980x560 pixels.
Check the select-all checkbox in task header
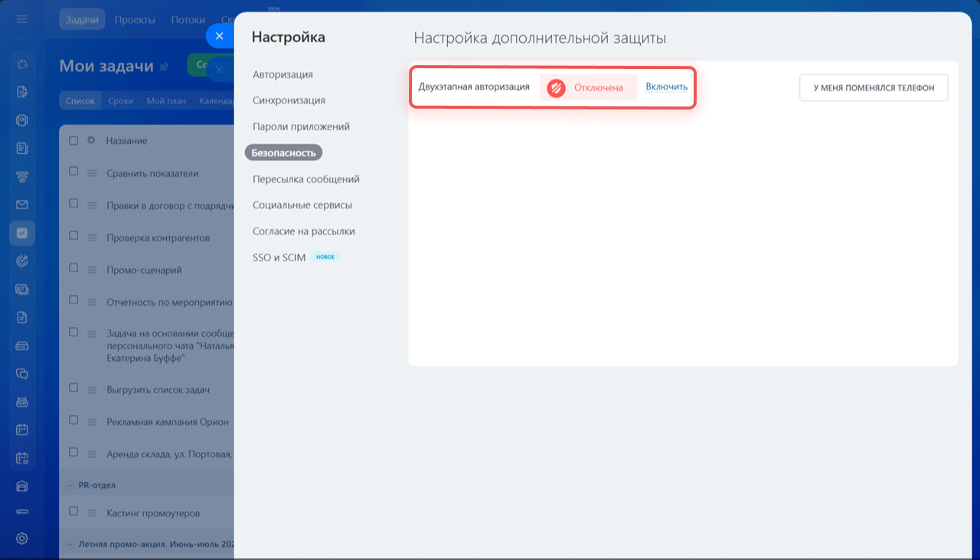[x=73, y=139]
